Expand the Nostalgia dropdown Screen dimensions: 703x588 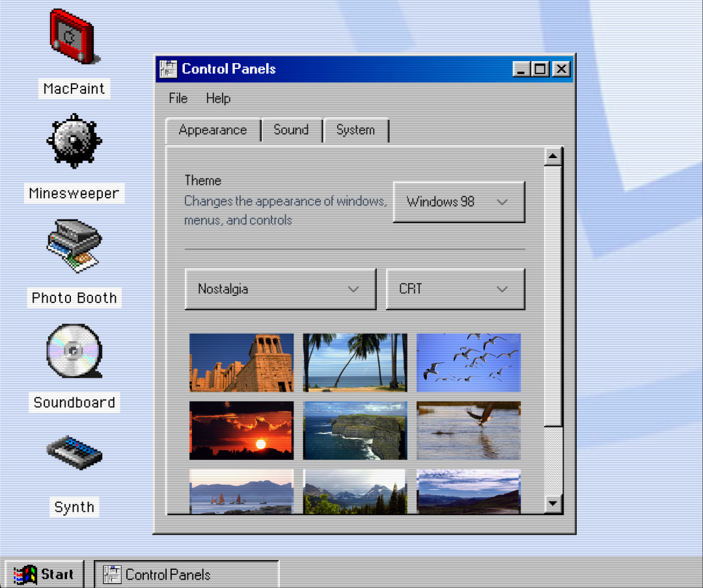(x=280, y=289)
